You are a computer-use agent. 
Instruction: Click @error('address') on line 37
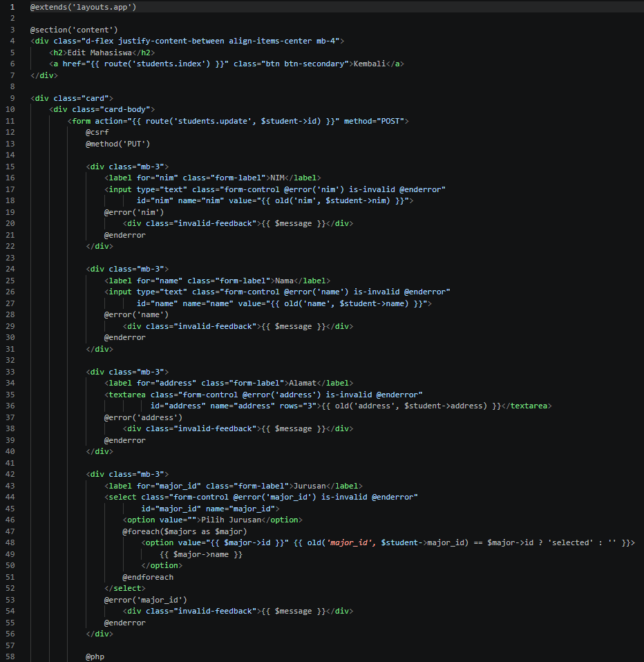click(x=144, y=417)
